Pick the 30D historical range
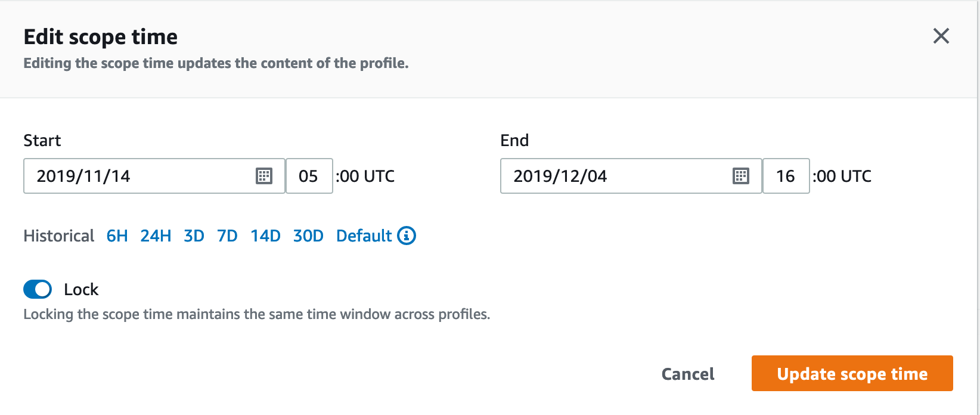The image size is (980, 415). click(308, 236)
